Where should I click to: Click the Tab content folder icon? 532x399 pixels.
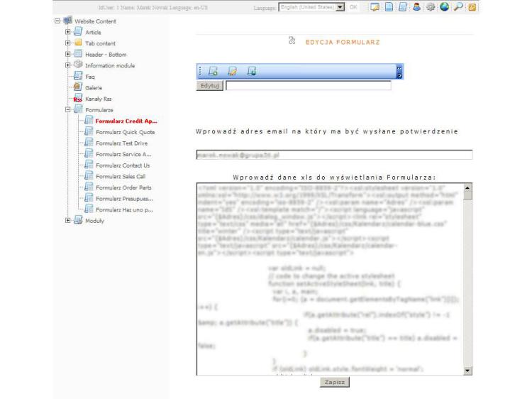pos(78,43)
